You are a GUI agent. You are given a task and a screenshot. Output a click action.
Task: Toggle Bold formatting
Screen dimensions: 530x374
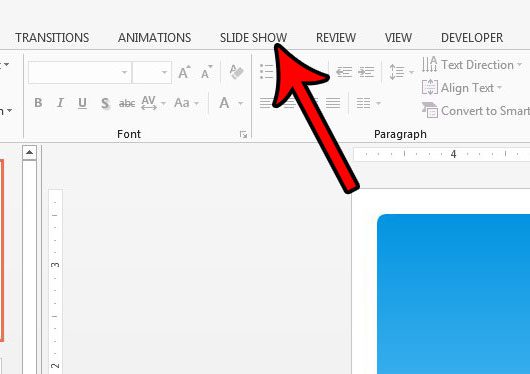tap(38, 103)
